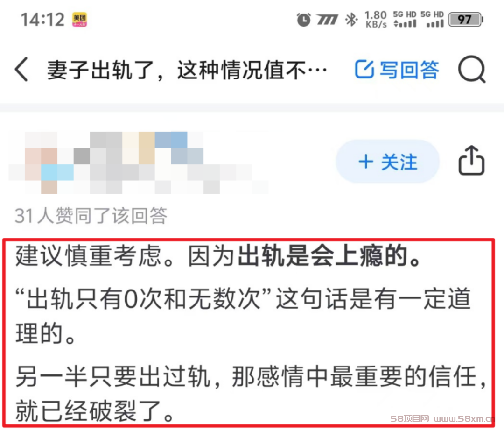This screenshot has width=504, height=431.
Task: Tap the 14:12 clock in status bar
Action: pos(42,20)
